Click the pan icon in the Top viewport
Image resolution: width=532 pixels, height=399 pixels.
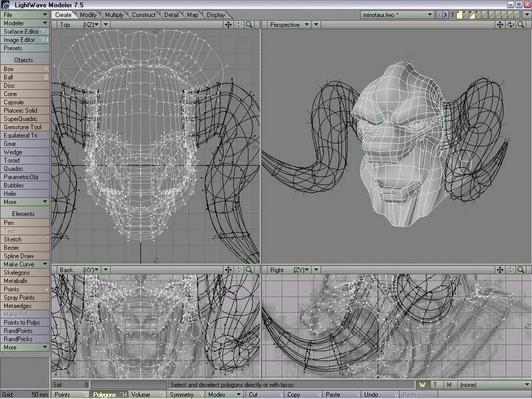tap(228, 25)
